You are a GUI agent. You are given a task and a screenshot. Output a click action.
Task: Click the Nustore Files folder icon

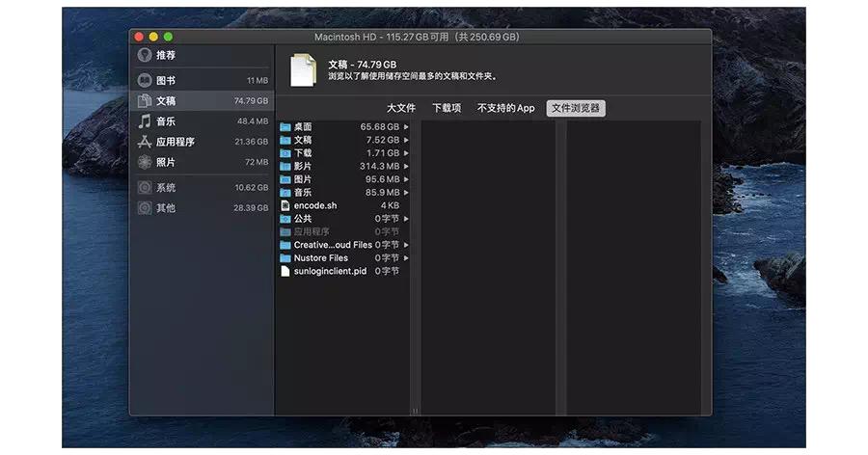285,258
